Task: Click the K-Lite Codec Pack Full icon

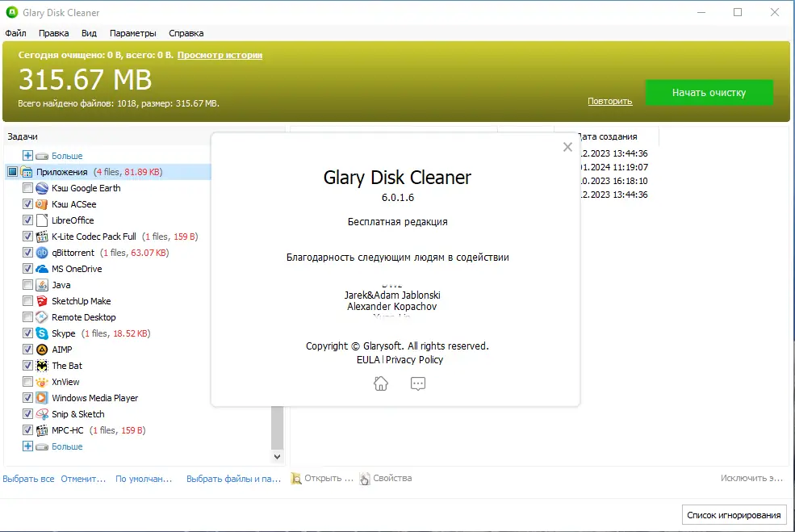Action: pyautogui.click(x=42, y=237)
